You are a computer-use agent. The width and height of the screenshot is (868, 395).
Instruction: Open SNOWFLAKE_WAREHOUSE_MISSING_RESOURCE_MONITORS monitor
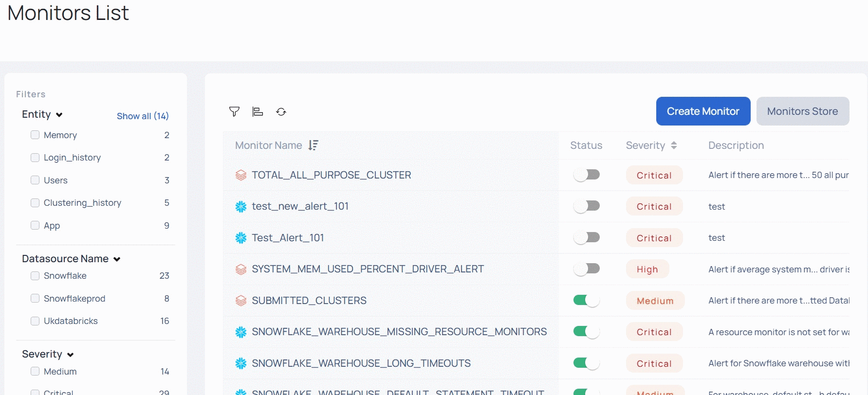pyautogui.click(x=399, y=332)
